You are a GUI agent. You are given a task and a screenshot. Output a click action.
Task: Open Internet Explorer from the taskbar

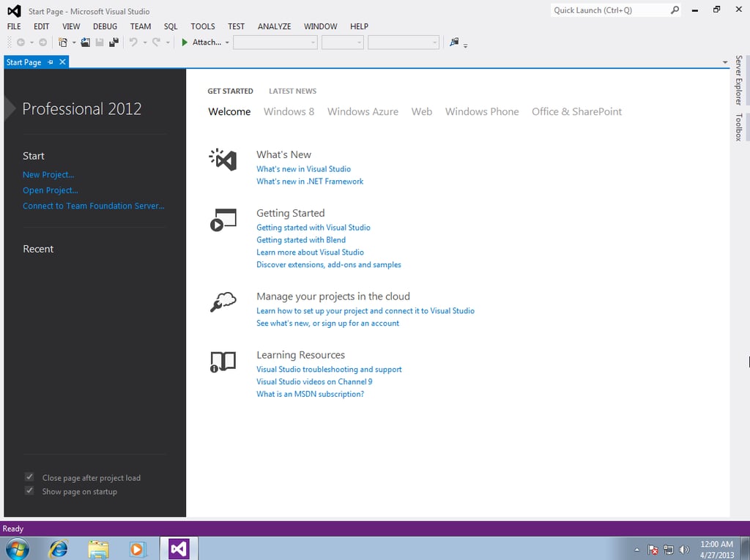click(x=59, y=548)
